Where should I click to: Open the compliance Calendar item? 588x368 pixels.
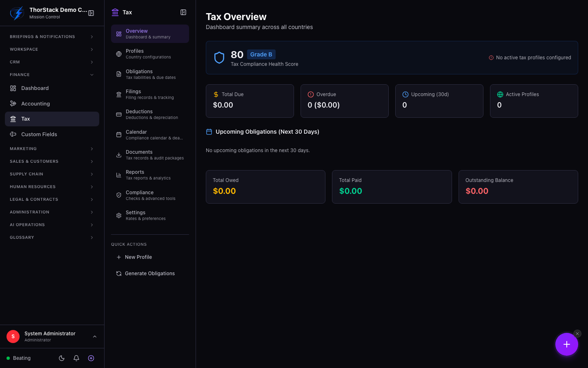150,135
